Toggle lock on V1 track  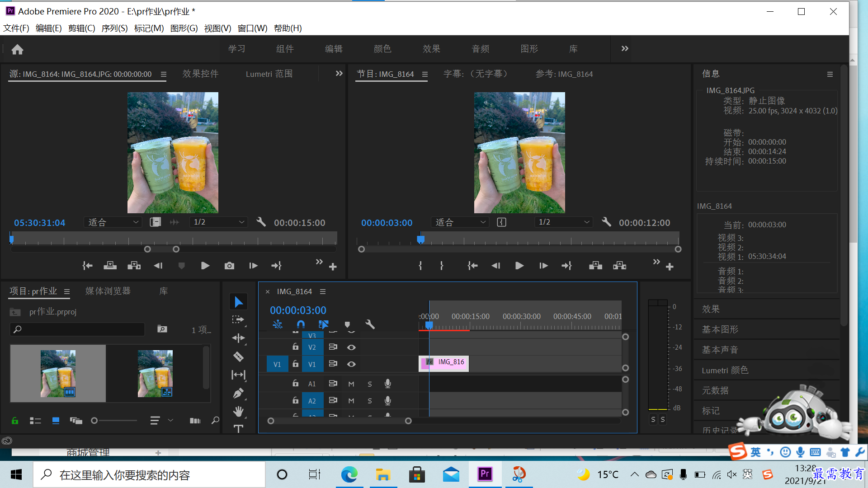295,364
